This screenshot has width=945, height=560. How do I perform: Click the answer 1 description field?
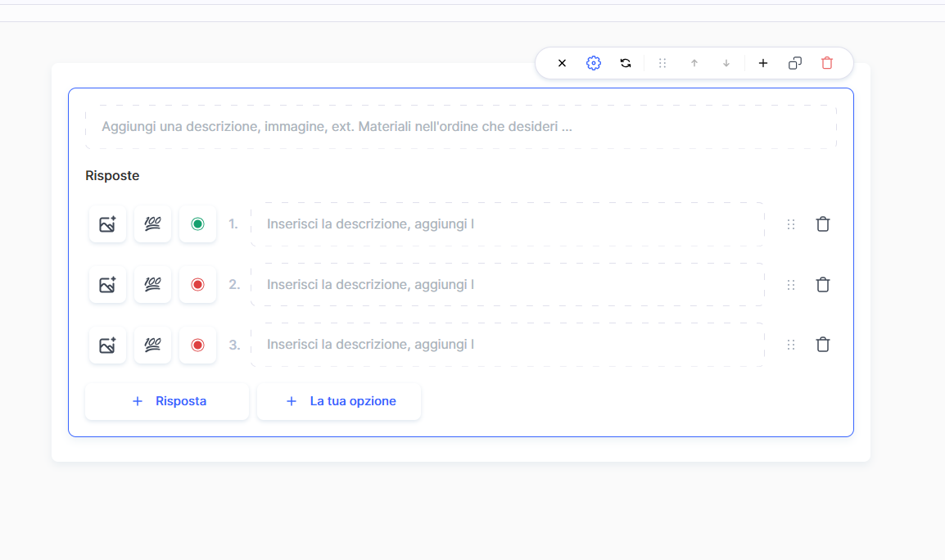point(508,224)
